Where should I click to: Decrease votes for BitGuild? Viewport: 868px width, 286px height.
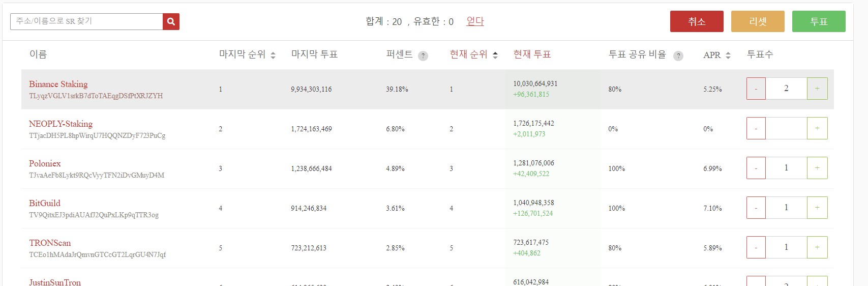click(756, 208)
